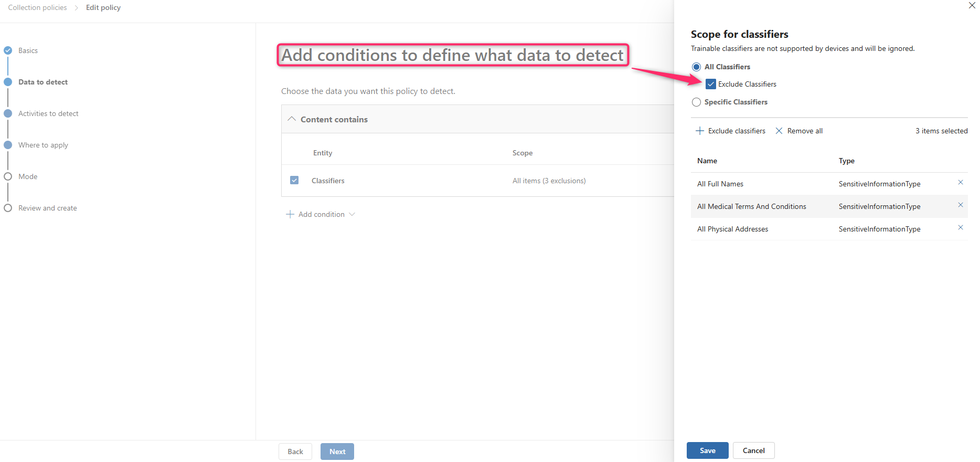The height and width of the screenshot is (462, 980).
Task: Uncheck the Exclude Classifiers checkbox
Action: (711, 84)
